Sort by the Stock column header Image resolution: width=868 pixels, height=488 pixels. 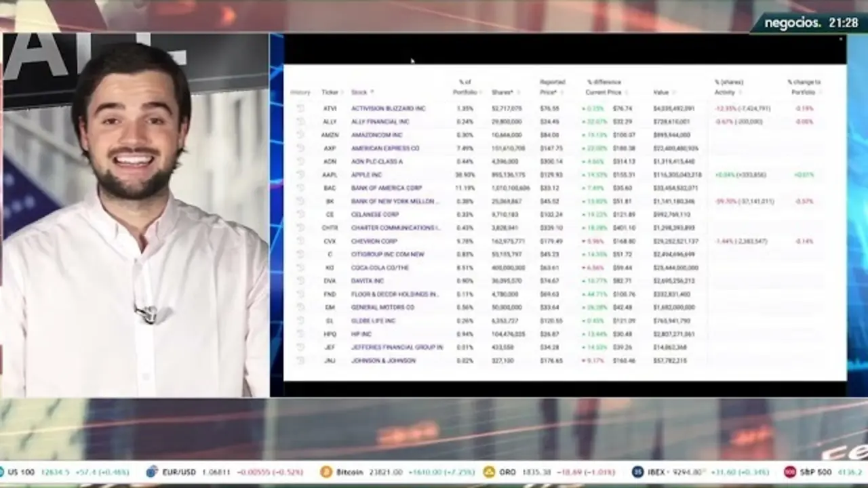tap(359, 92)
